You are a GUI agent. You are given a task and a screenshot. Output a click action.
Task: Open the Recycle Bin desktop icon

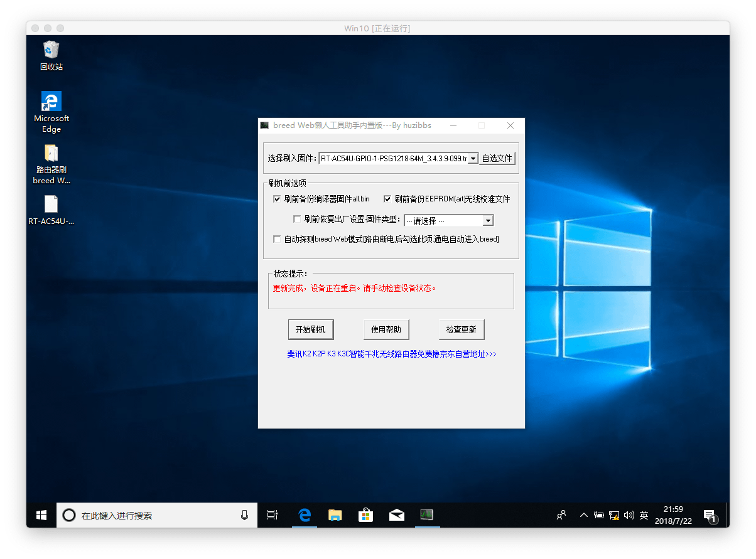[51, 55]
